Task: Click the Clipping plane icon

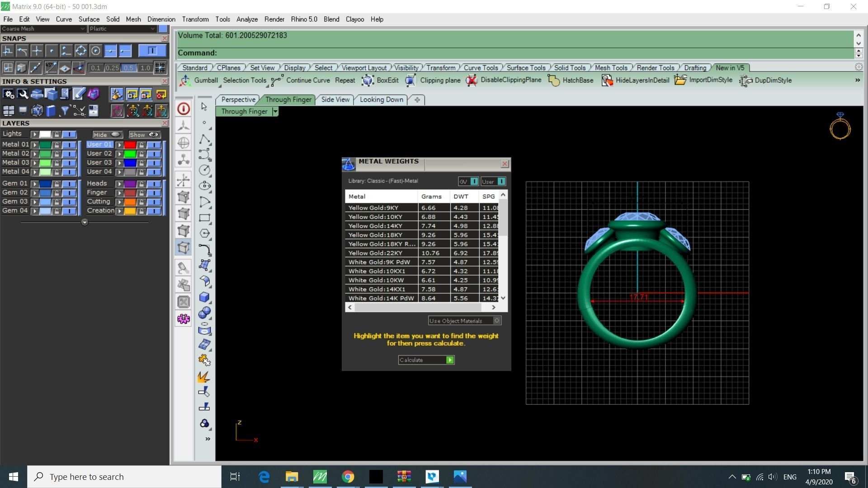Action: (x=410, y=80)
